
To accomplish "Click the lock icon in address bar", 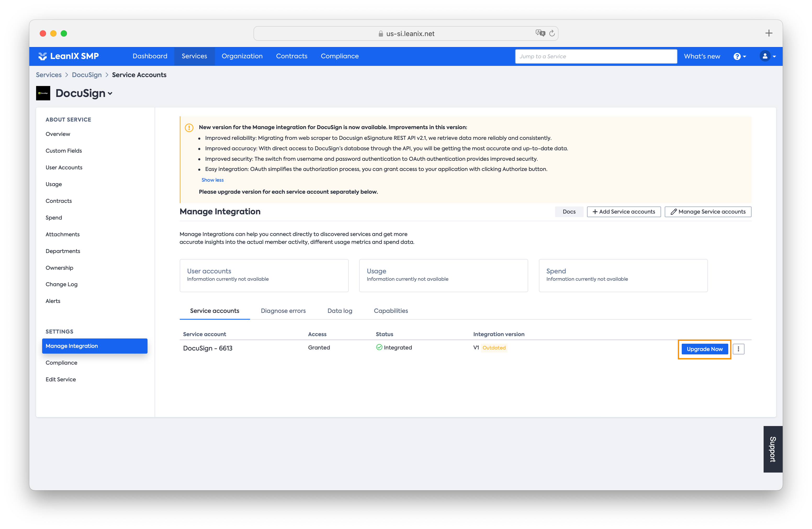I will 381,34.
